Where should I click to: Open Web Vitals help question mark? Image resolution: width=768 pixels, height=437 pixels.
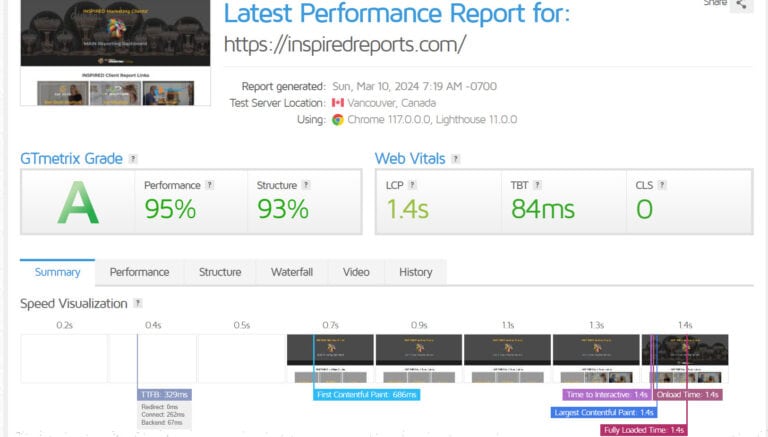tap(456, 159)
